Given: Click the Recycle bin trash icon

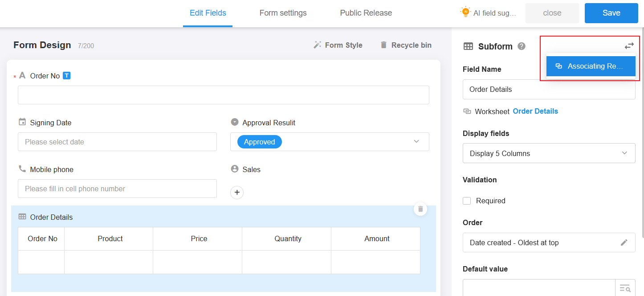Looking at the screenshot, I should (x=383, y=45).
